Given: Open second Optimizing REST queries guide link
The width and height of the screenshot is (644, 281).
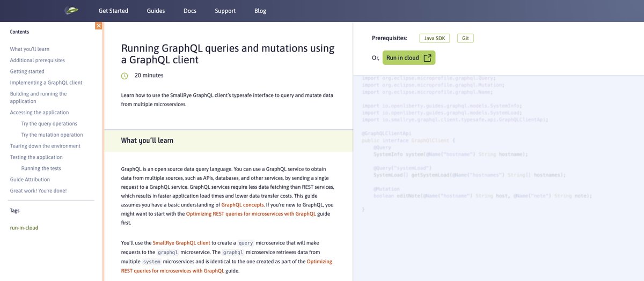Looking at the screenshot, I should pos(227,266).
